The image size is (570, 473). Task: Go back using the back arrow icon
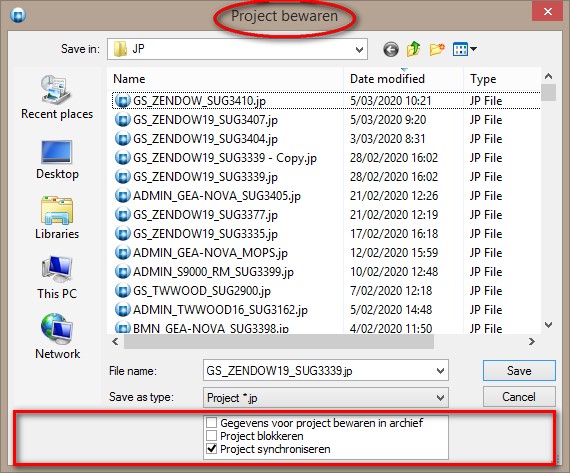391,49
